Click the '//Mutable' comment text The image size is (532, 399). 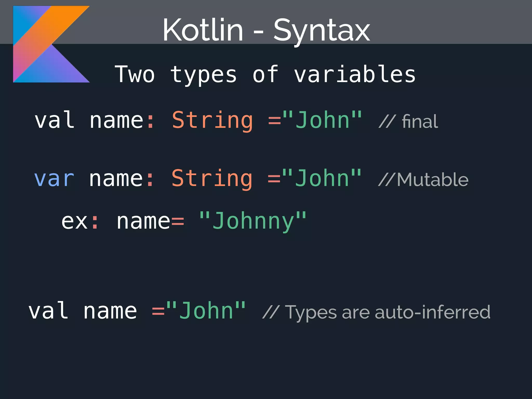[423, 179]
